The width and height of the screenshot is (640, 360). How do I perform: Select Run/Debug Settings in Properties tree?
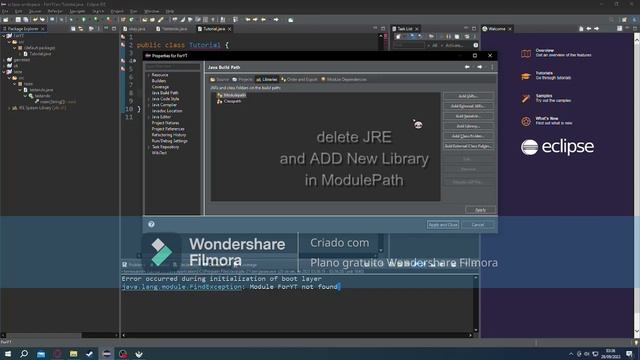click(x=169, y=141)
